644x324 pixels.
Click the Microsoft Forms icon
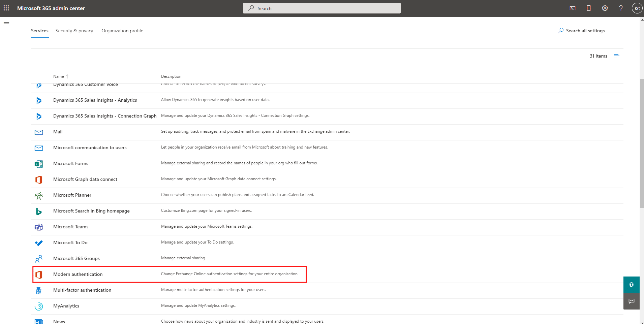(x=39, y=164)
